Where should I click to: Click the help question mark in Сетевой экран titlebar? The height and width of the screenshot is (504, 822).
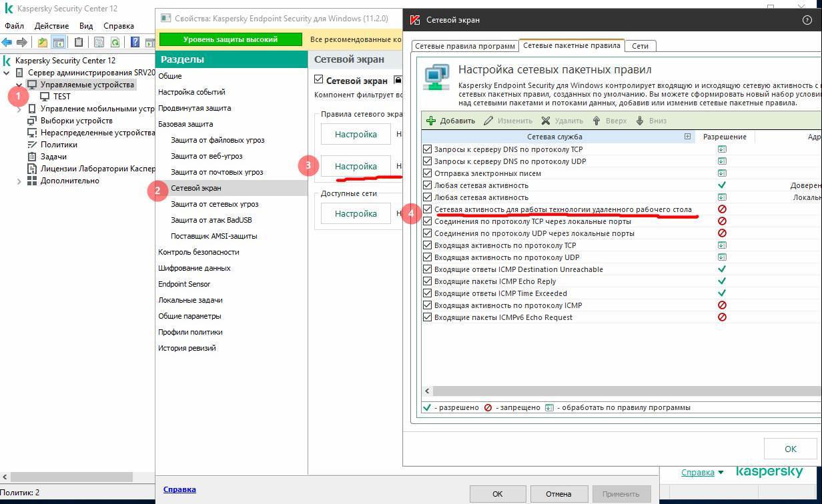click(x=807, y=20)
